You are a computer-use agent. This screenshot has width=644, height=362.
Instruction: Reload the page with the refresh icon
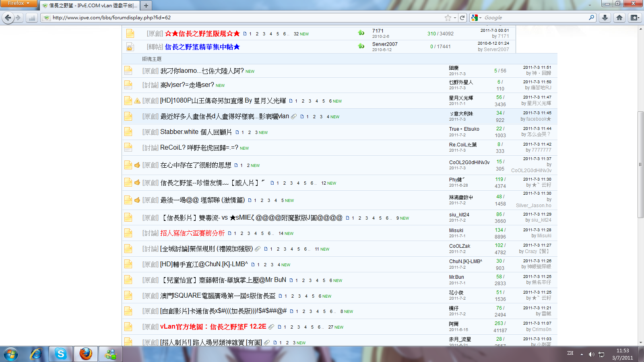(462, 18)
